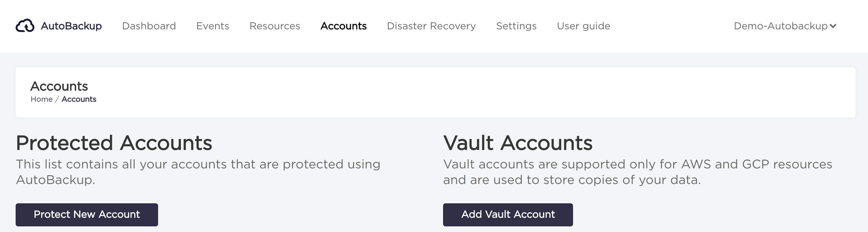Open the User guide

(x=583, y=26)
